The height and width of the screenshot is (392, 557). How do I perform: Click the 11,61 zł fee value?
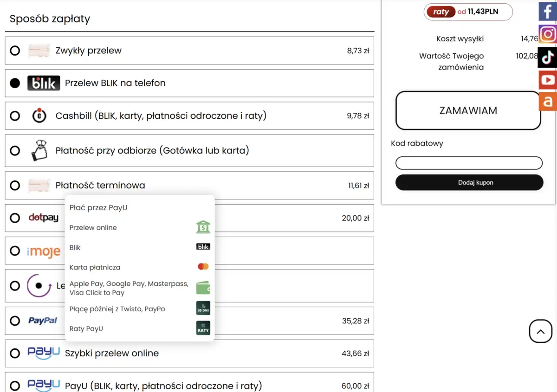[x=359, y=185]
